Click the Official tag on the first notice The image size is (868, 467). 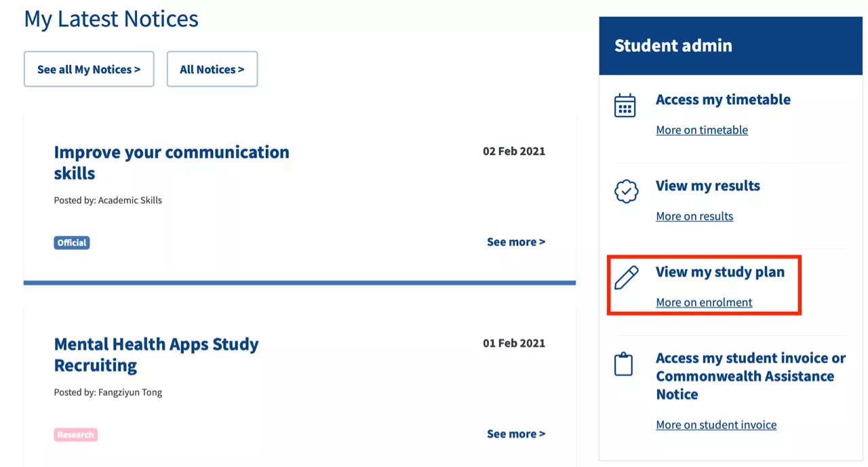(71, 242)
